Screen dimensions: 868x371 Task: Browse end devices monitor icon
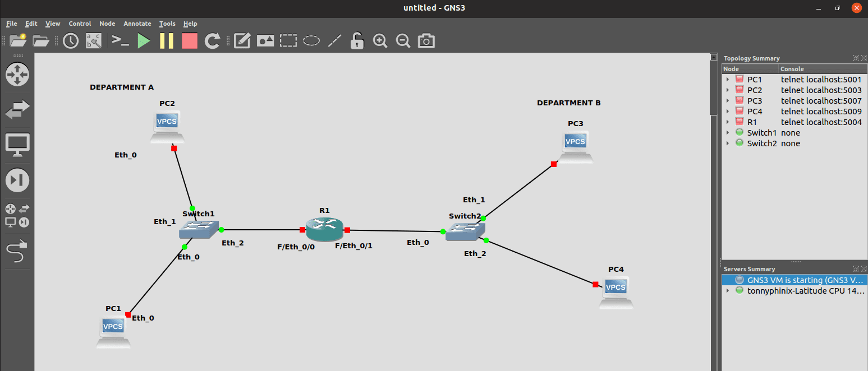pyautogui.click(x=17, y=145)
